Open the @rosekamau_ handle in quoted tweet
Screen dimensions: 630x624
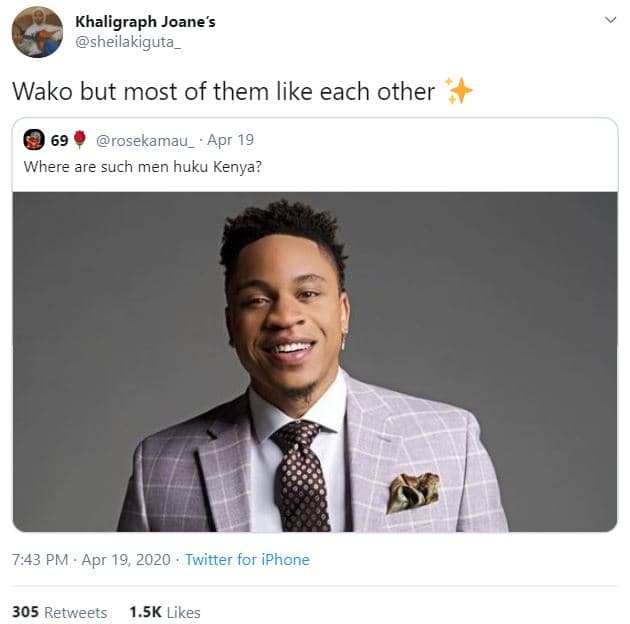point(143,140)
